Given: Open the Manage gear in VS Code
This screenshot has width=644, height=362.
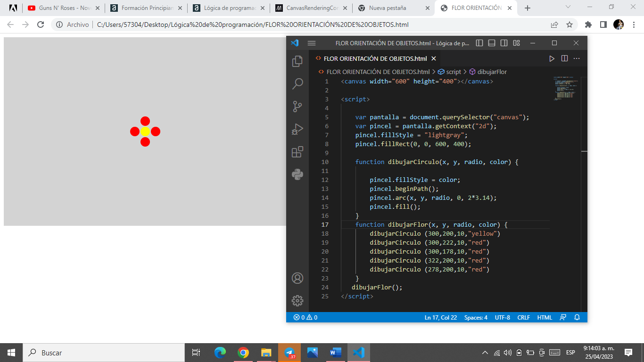Looking at the screenshot, I should click(297, 301).
